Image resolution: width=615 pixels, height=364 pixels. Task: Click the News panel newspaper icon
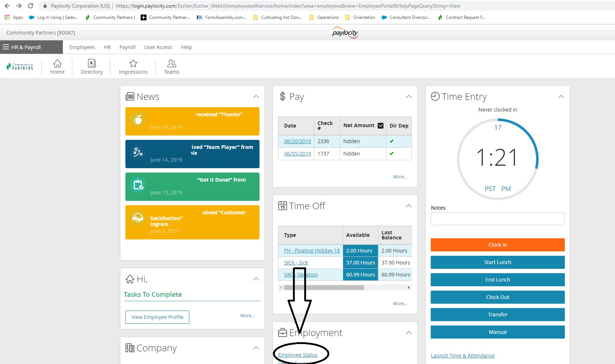coord(130,97)
